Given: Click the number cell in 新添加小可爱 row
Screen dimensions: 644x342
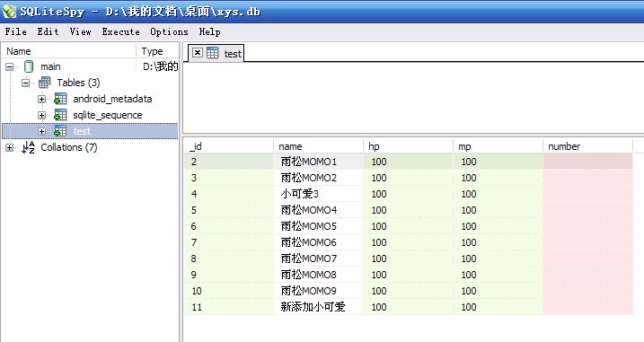Looking at the screenshot, I should tap(587, 307).
